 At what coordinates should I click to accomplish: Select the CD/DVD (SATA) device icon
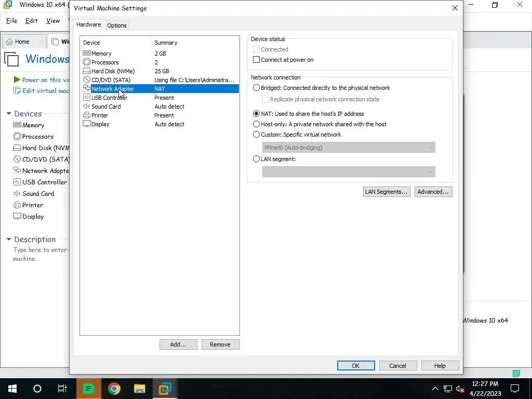[87, 79]
